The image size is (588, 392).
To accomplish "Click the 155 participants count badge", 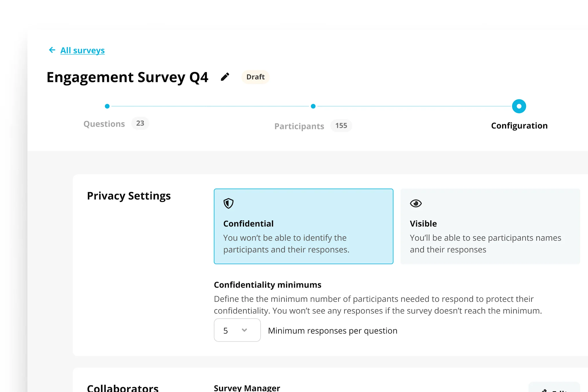I will tap(341, 126).
